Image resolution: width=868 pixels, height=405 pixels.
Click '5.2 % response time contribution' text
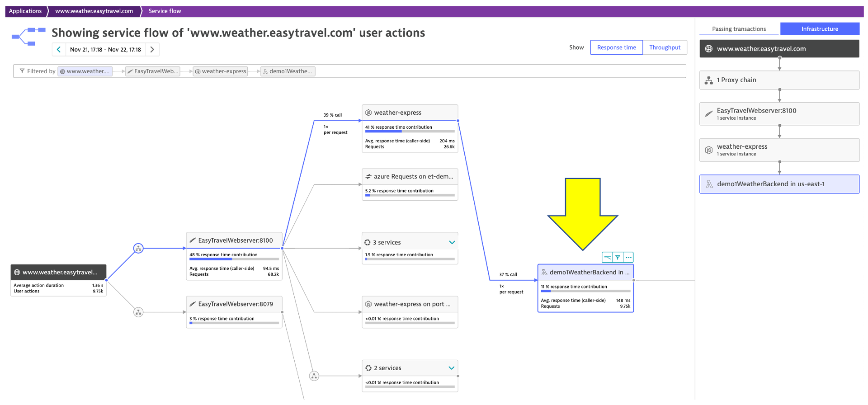coord(399,191)
